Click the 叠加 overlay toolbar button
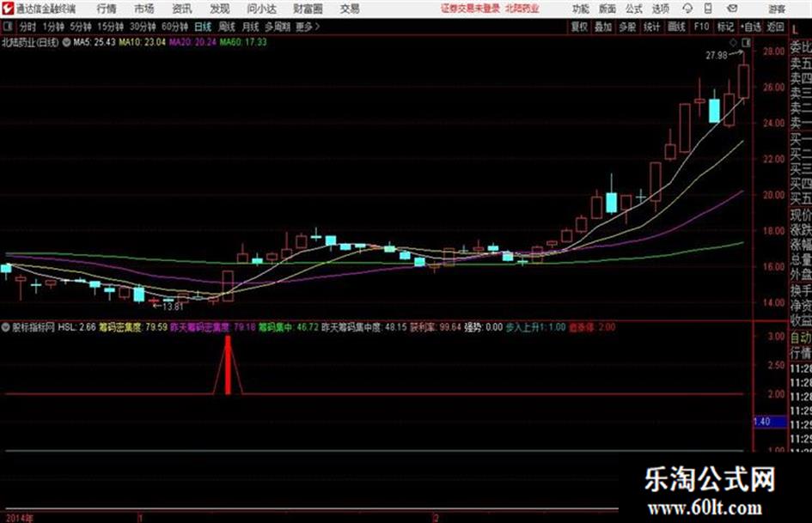Screen dimensions: 812x523 tap(603, 27)
